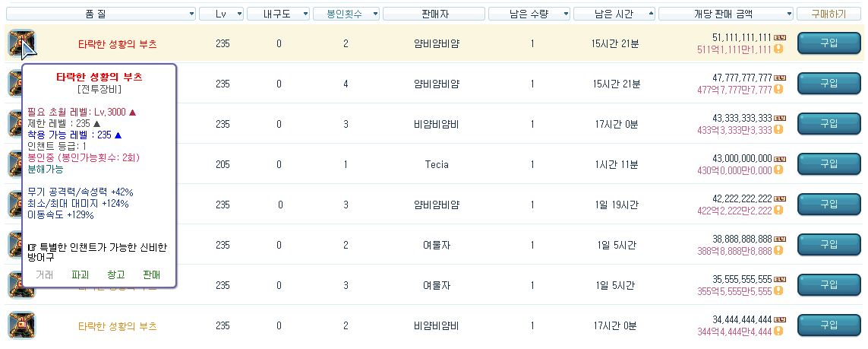
Task: Click the 분해가능 line in the tooltip
Action: click(x=46, y=169)
